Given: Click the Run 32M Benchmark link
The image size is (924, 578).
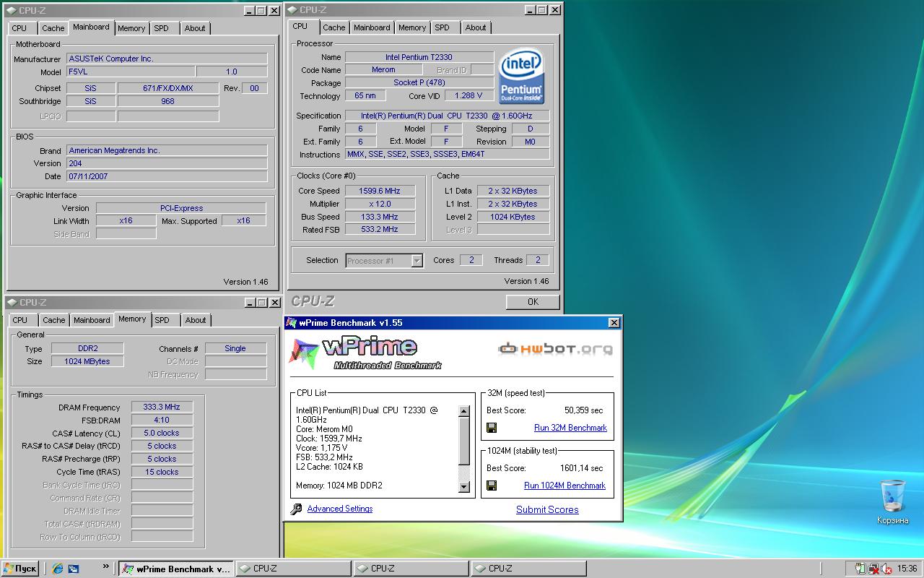Looking at the screenshot, I should pyautogui.click(x=570, y=428).
